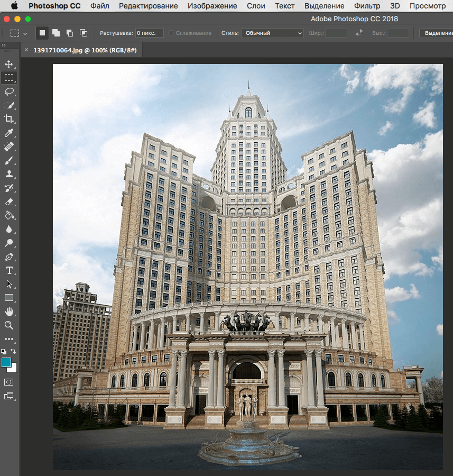Activate the Zoom tool
This screenshot has width=453, height=476.
click(x=9, y=325)
